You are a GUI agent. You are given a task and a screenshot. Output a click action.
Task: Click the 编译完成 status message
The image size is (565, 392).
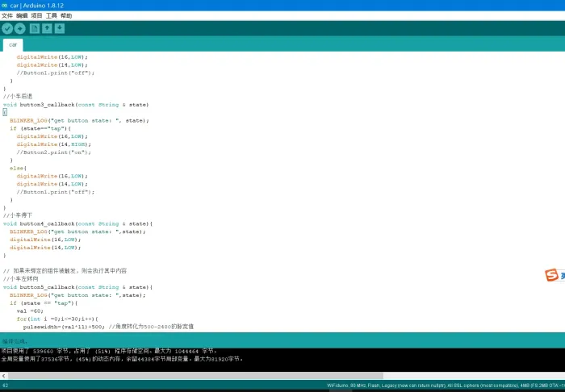coord(15,341)
